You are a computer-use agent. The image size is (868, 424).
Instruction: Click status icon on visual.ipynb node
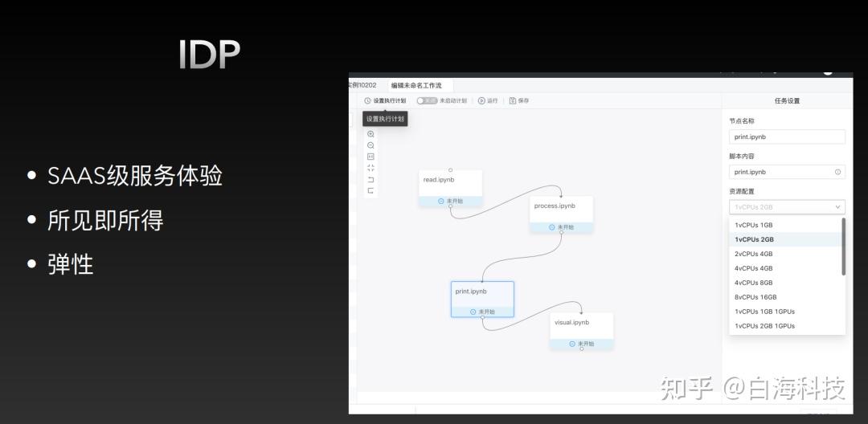pyautogui.click(x=572, y=344)
